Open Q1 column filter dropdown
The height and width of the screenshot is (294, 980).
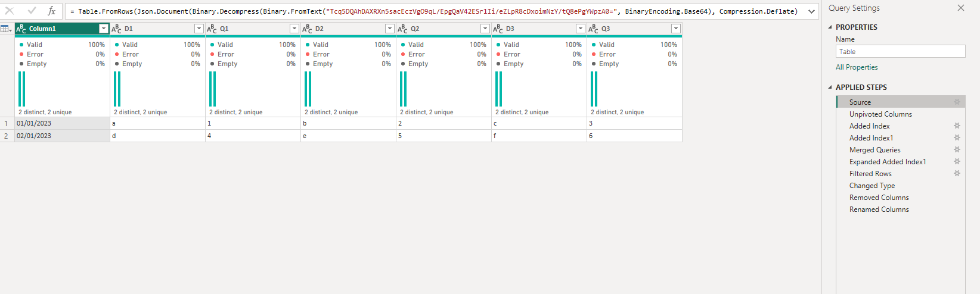(x=294, y=29)
